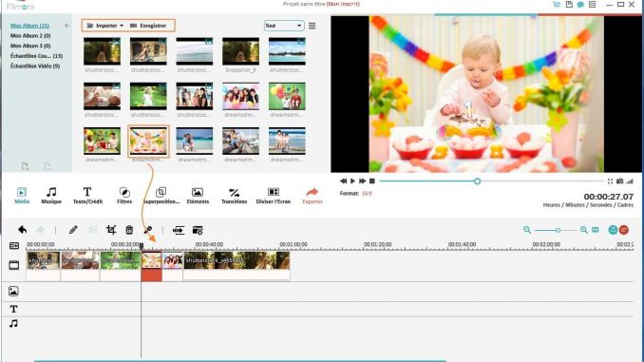Open the Diviser l'Ecran tab

pos(274,195)
